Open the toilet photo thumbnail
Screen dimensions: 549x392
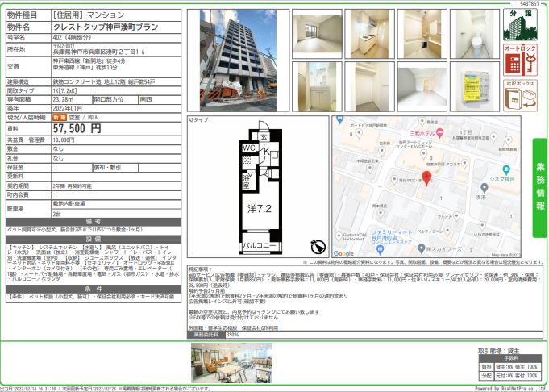pos(474,34)
